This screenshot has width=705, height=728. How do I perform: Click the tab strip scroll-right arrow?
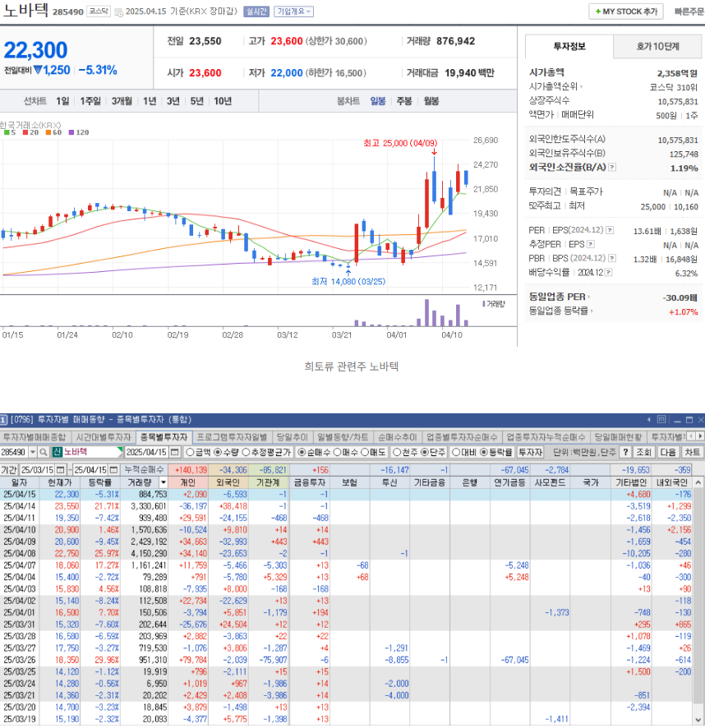coord(700,436)
